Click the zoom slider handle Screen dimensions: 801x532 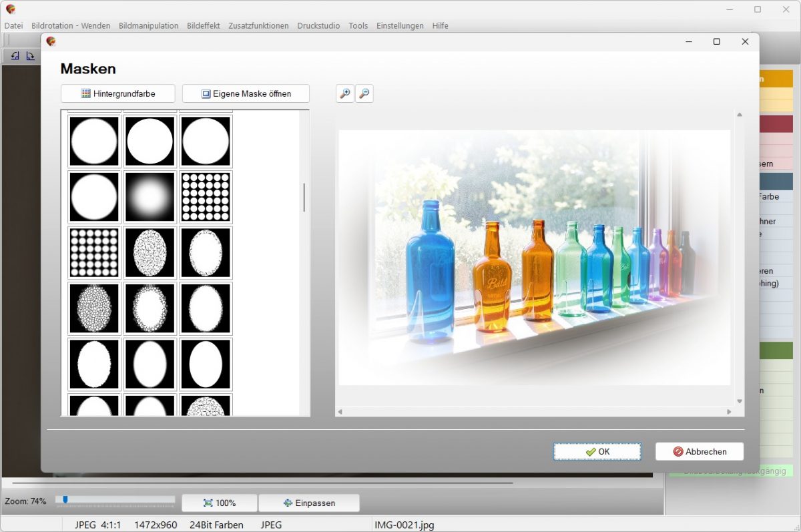tap(65, 499)
